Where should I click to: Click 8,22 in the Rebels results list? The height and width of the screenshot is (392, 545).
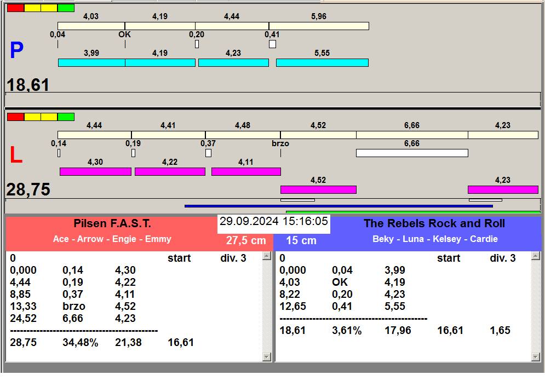pos(290,295)
